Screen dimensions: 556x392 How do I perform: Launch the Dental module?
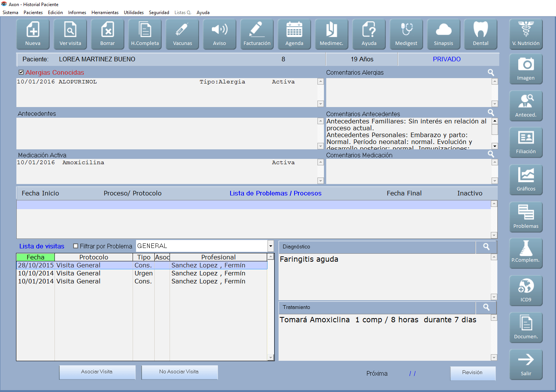click(x=481, y=34)
